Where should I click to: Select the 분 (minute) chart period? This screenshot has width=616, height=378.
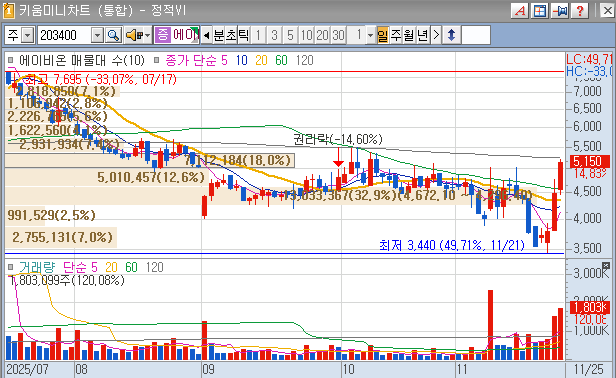click(218, 35)
